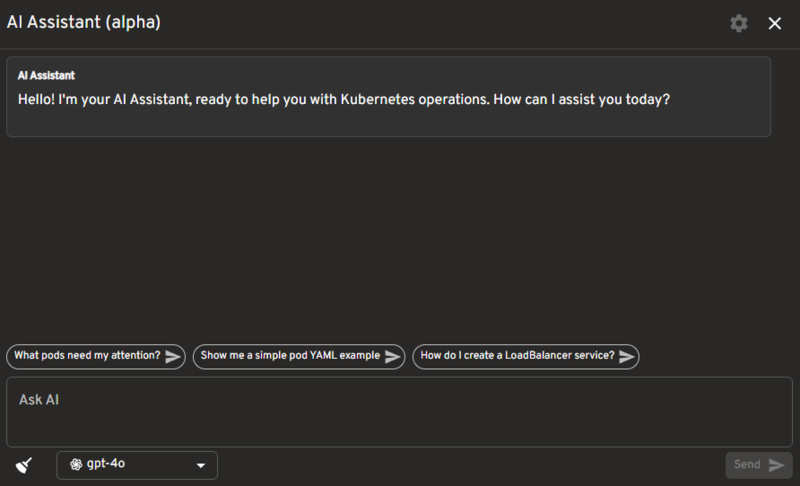
Task: Click the OpenAI logo beside gpt-4o
Action: [76, 464]
